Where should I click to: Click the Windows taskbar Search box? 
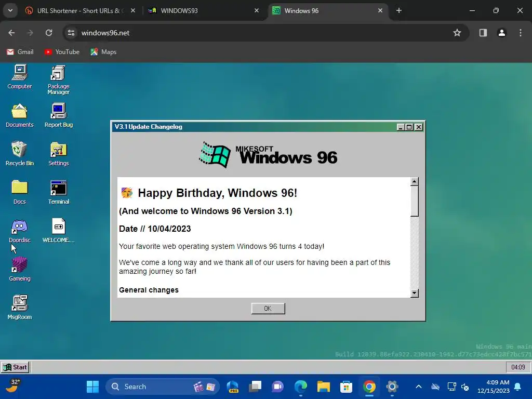pyautogui.click(x=163, y=387)
